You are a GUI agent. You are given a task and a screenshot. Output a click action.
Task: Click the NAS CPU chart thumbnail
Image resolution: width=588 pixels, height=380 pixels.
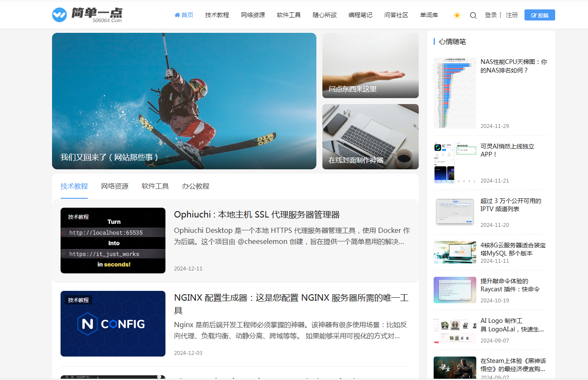(455, 93)
